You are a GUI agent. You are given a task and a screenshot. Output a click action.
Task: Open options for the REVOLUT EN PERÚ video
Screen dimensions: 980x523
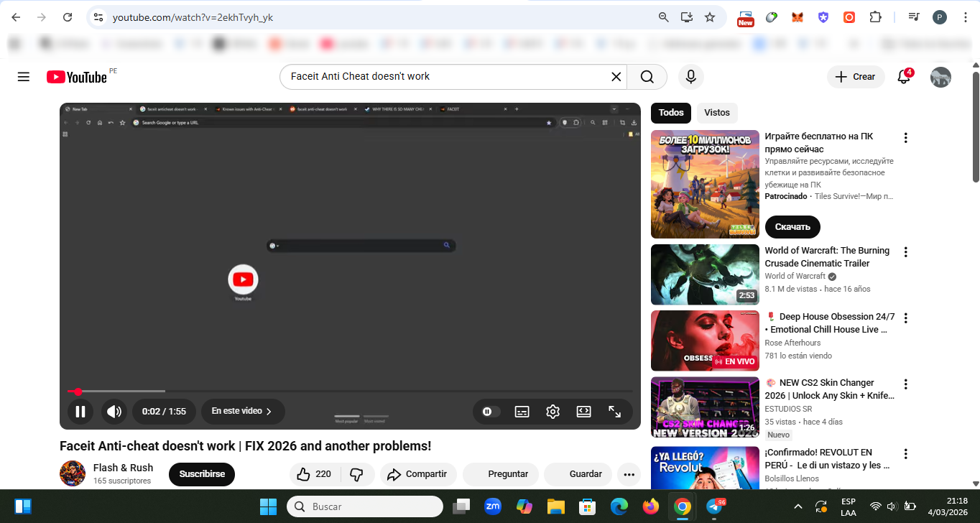click(906, 454)
